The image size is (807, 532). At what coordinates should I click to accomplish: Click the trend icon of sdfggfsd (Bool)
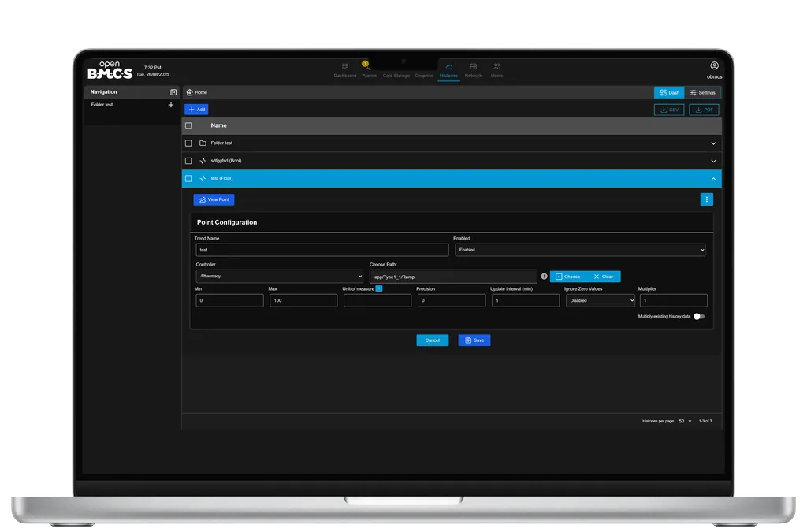(203, 161)
